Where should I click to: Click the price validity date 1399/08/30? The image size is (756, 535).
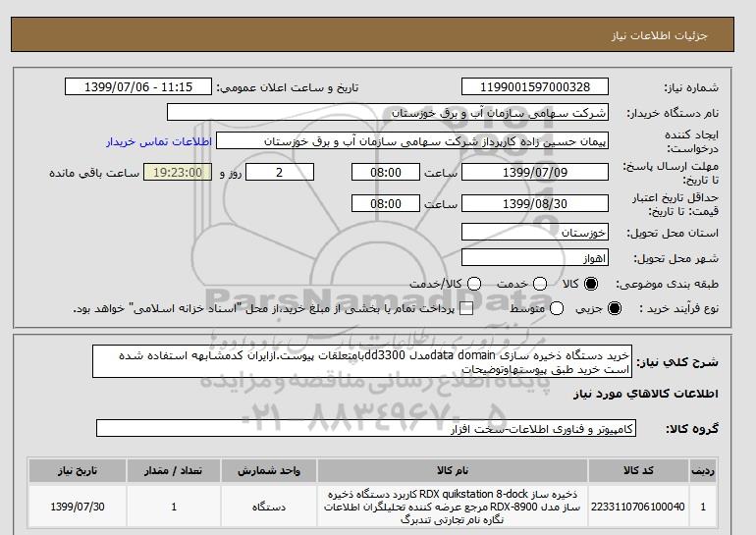(535, 203)
